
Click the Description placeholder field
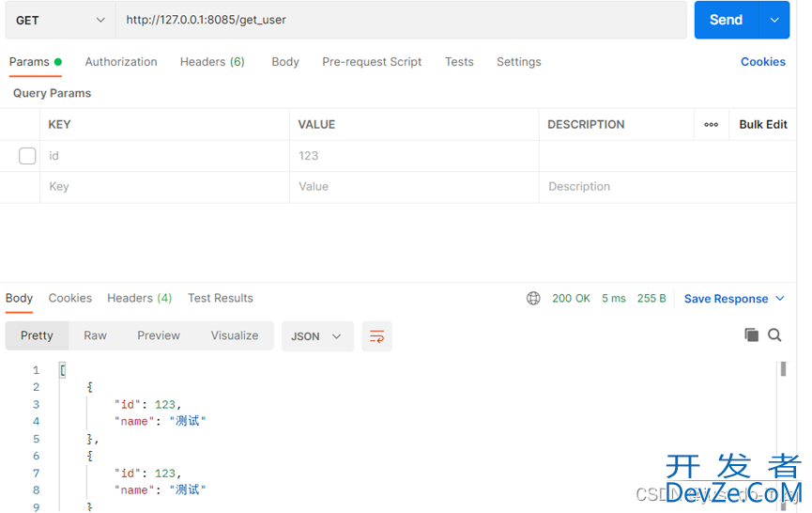click(x=667, y=187)
